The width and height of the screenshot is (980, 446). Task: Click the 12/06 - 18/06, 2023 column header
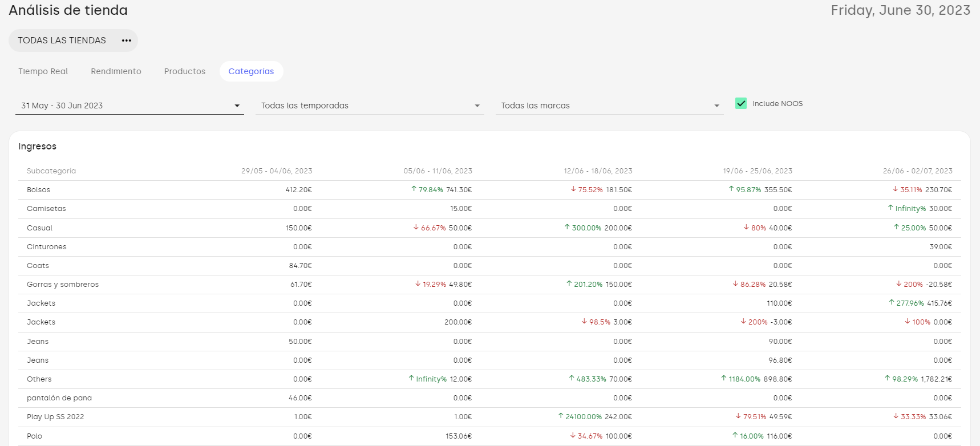[x=598, y=171]
